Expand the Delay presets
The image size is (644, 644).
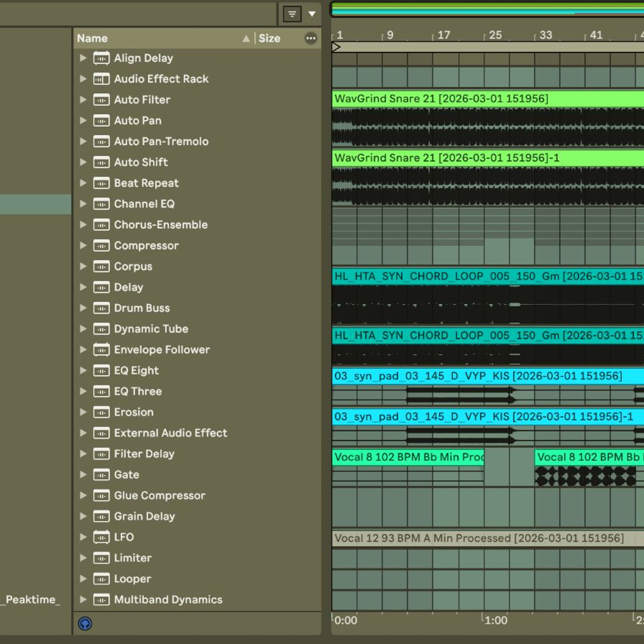coord(83,287)
